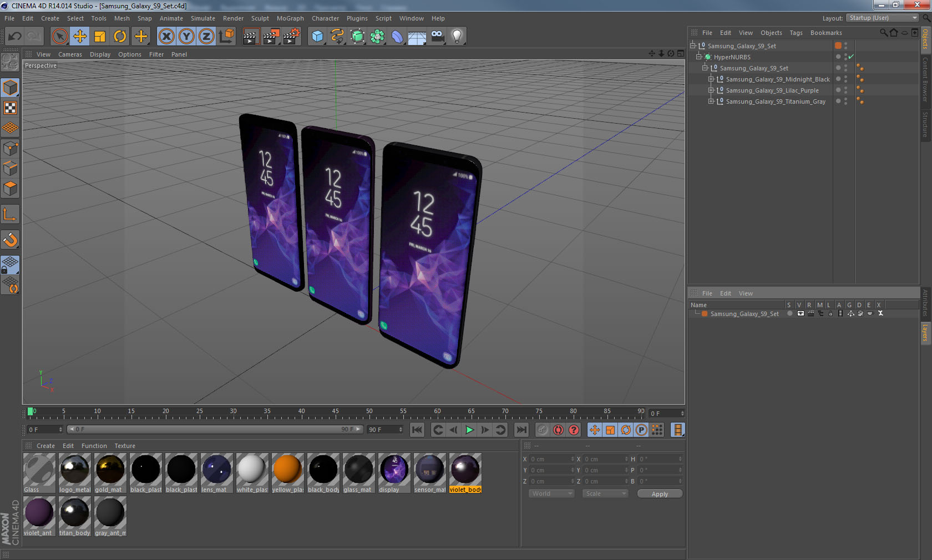
Task: Activate the Scale tool
Action: tap(100, 37)
